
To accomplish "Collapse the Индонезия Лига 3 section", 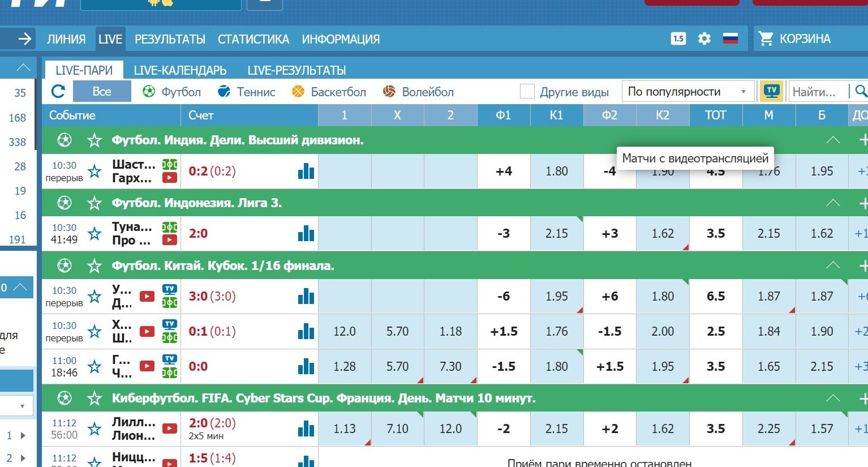I will [x=832, y=203].
